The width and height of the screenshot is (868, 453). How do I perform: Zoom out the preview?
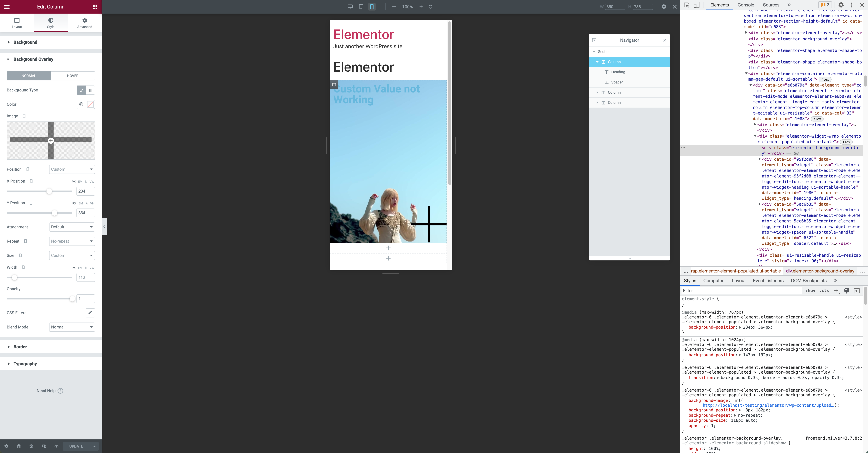393,7
